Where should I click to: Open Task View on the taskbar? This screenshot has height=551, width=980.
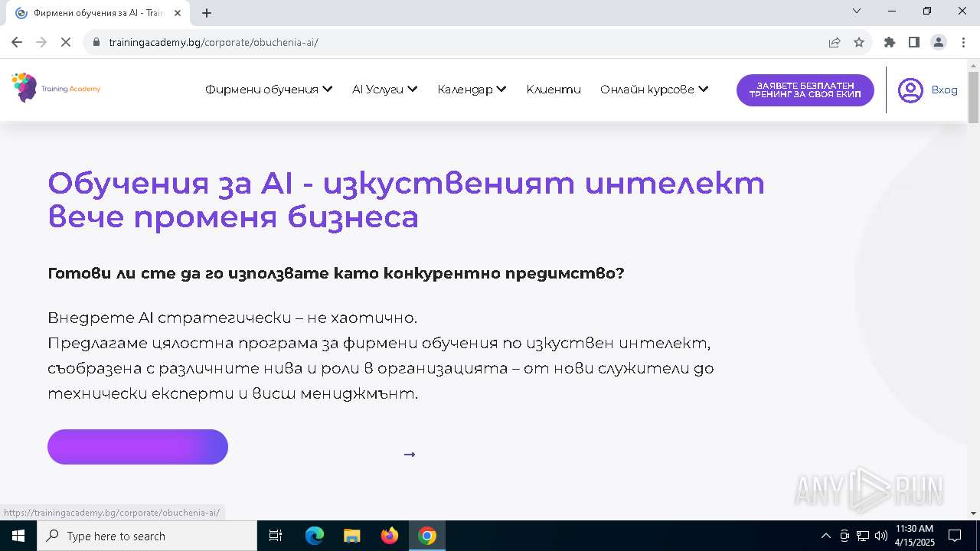tap(276, 536)
